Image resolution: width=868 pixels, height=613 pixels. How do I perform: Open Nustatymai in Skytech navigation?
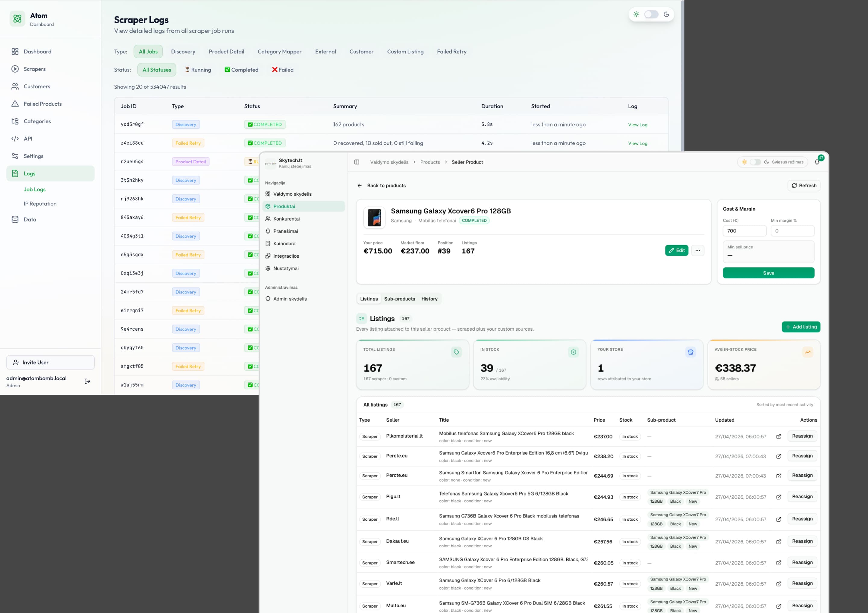[x=303, y=268]
